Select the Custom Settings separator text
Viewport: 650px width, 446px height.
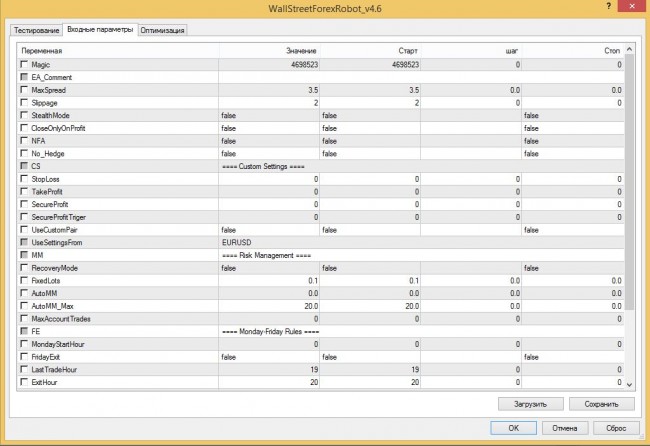coord(263,166)
